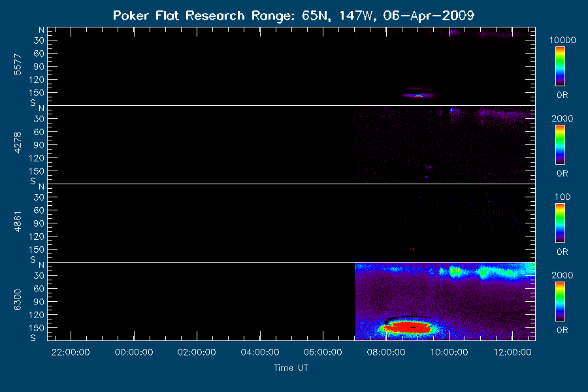Screen dimensions: 588x392
Task: Click the 0R label under the 5577 color bar
Action: tap(562, 95)
